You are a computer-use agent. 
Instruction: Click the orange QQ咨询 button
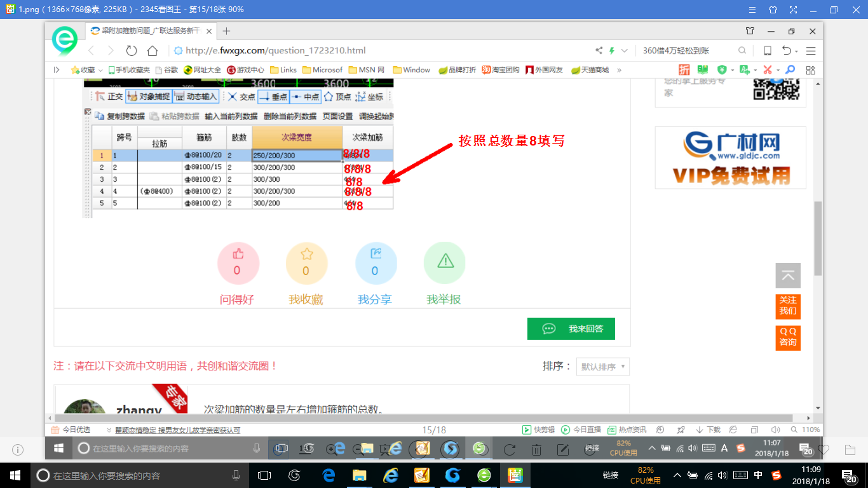click(x=788, y=337)
